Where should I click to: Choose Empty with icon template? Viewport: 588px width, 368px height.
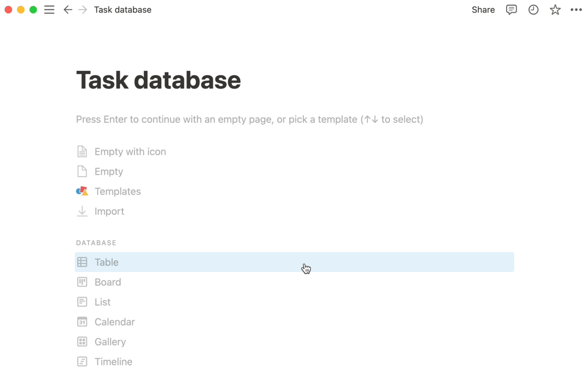tap(130, 151)
